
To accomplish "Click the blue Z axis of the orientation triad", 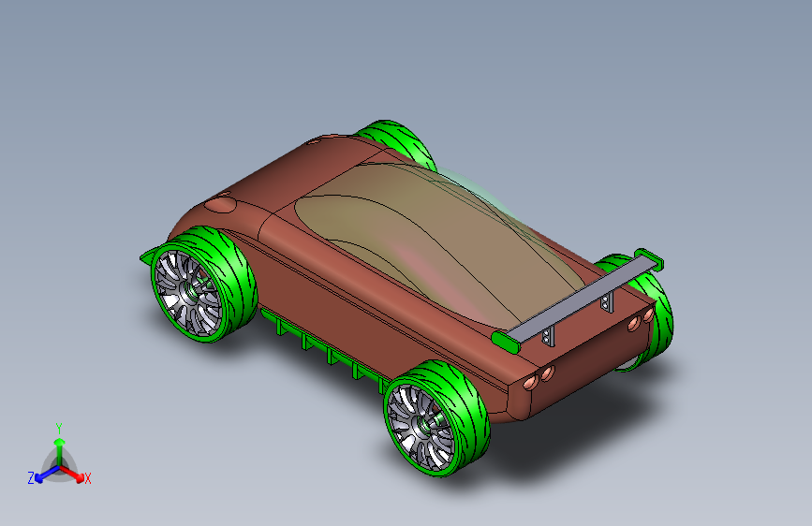I will [47, 474].
